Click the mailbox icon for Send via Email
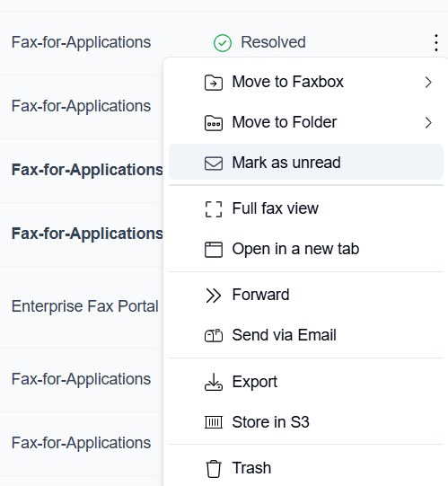The height and width of the screenshot is (486, 448). point(214,335)
